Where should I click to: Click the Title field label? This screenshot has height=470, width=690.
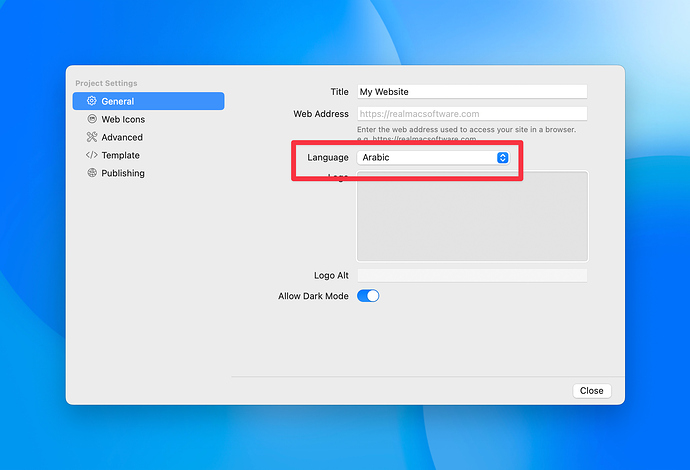point(339,92)
